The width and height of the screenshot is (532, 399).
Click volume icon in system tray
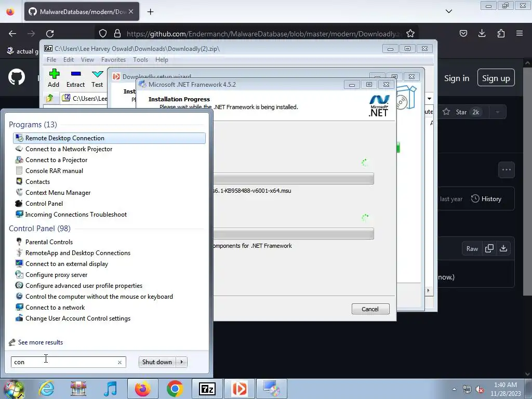480,389
